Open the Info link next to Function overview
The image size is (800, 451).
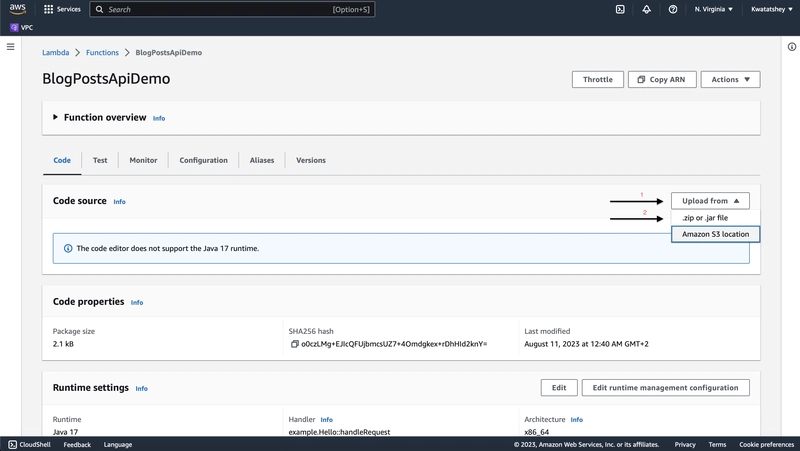159,118
